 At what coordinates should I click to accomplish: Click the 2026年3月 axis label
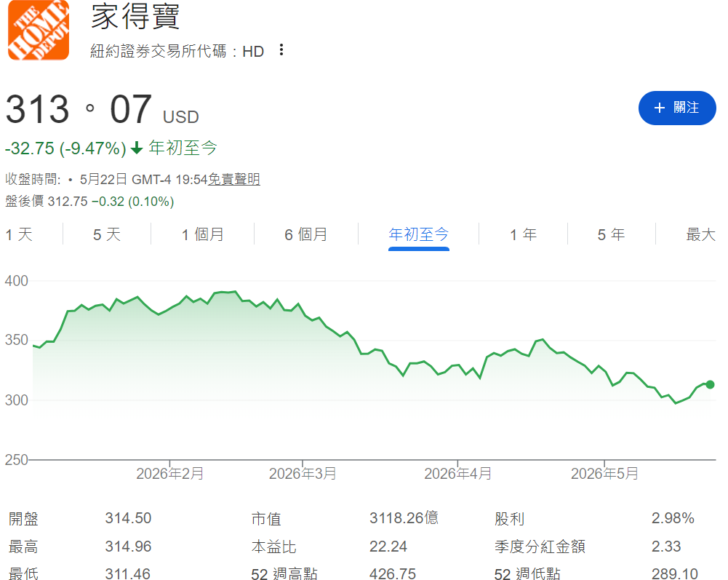pyautogui.click(x=303, y=474)
